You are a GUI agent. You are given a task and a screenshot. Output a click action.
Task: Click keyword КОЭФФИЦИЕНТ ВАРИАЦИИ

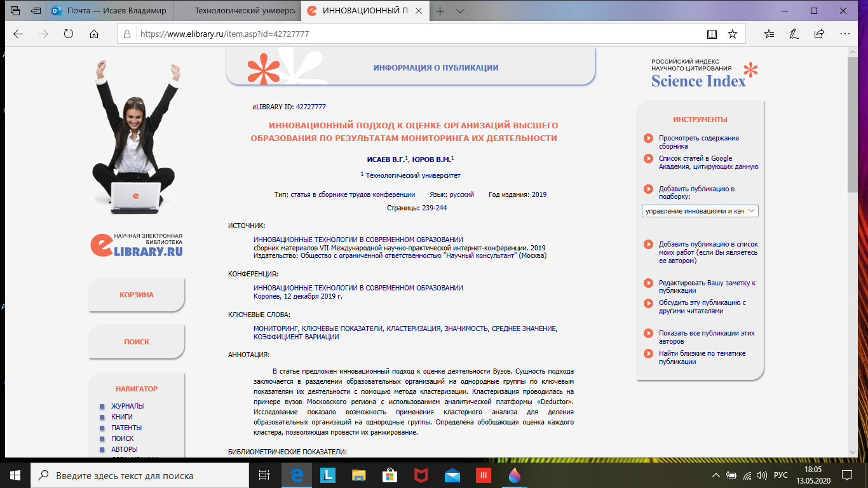click(296, 337)
